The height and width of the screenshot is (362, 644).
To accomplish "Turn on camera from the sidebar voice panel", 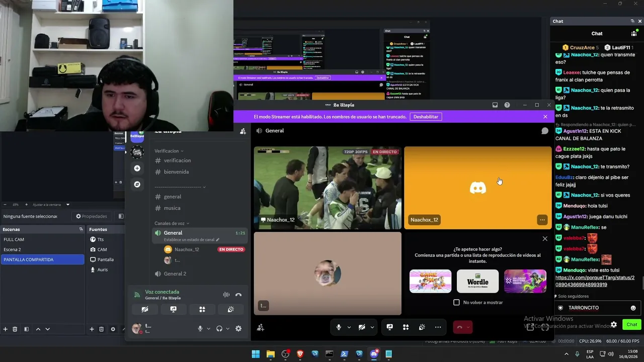I will click(145, 310).
